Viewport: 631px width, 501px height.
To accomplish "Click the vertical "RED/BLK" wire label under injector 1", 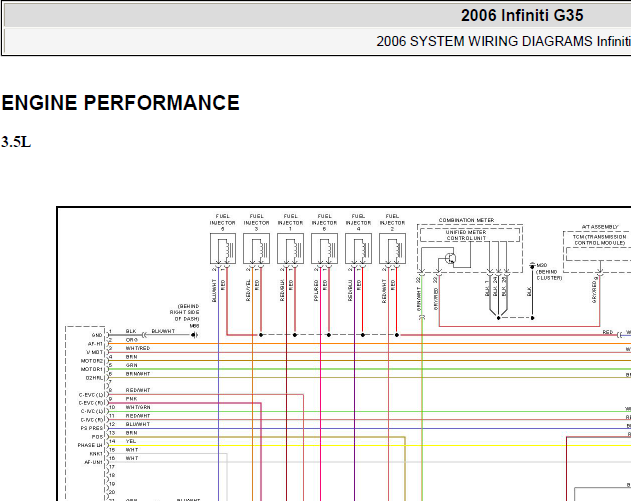I will tap(282, 290).
